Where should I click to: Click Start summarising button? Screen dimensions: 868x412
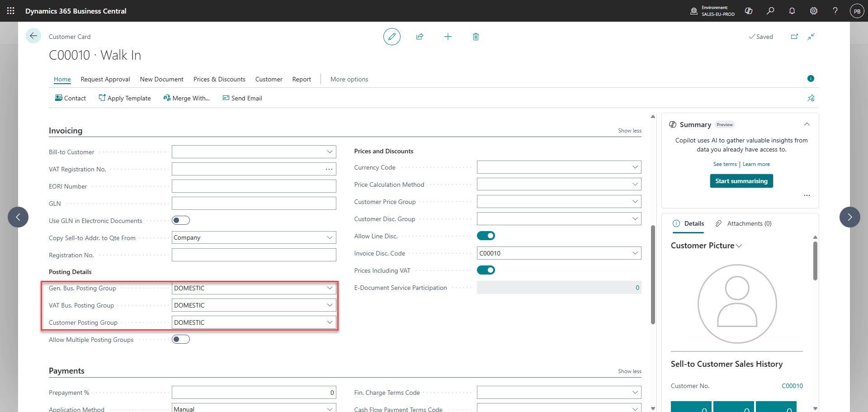[741, 181]
